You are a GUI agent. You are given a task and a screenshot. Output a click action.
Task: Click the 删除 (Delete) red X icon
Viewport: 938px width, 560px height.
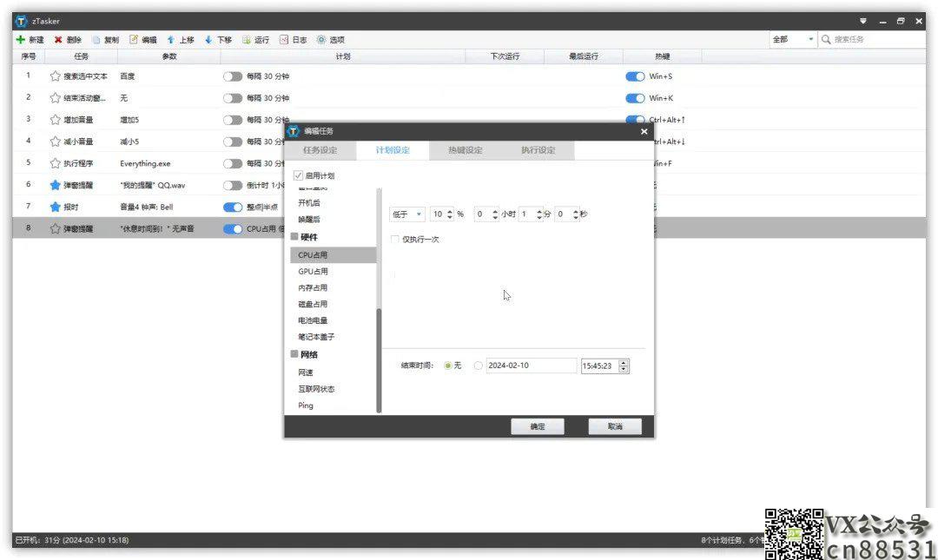click(x=58, y=39)
